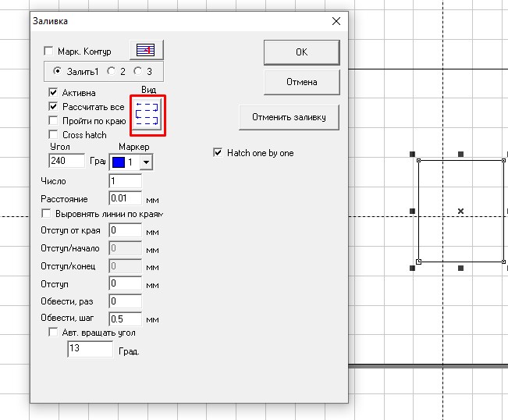Click the Отмена button
The height and width of the screenshot is (420, 508).
tap(301, 82)
